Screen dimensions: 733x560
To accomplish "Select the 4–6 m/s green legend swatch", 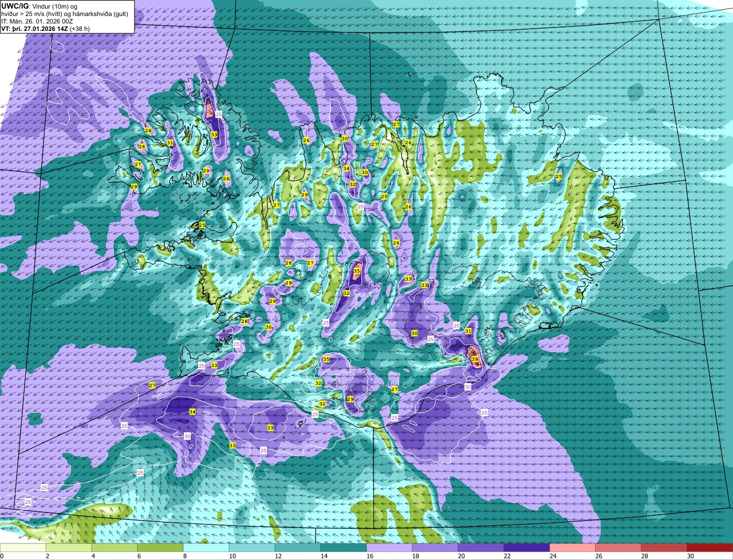I will tap(115, 548).
